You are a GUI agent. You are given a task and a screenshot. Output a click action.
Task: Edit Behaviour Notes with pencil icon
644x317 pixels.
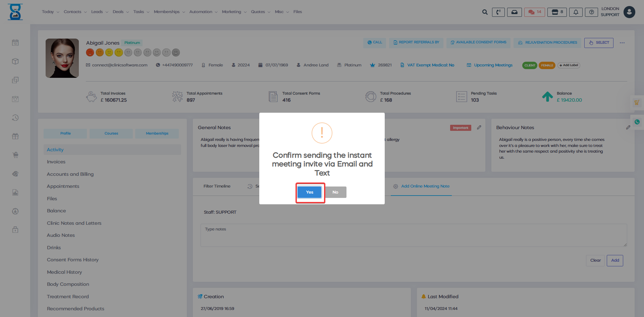(628, 127)
